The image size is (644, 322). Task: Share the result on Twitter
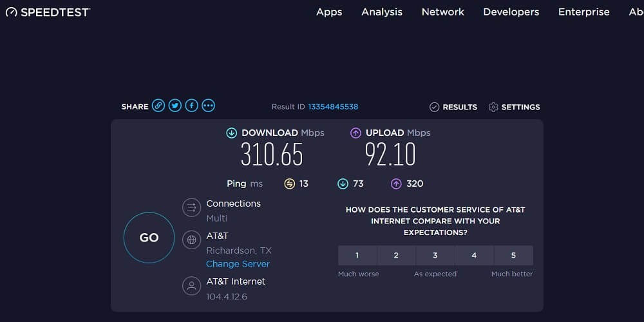pyautogui.click(x=175, y=106)
